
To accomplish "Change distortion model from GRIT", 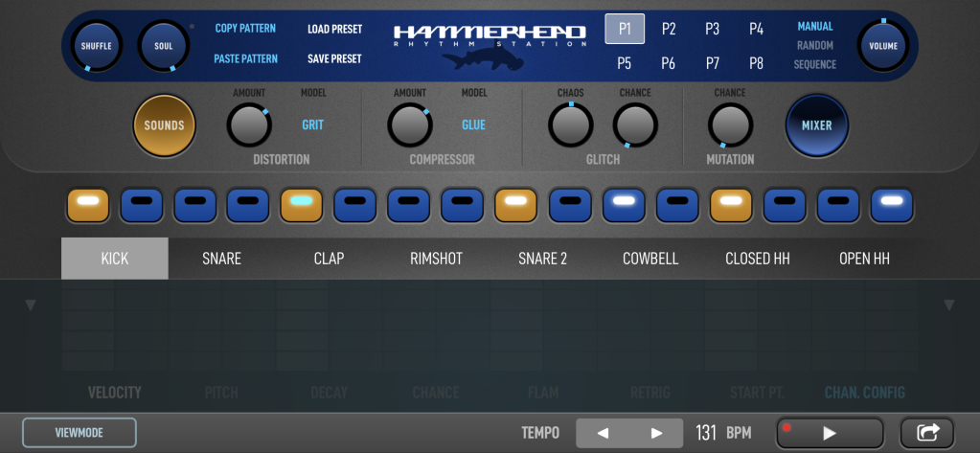I will tap(312, 125).
